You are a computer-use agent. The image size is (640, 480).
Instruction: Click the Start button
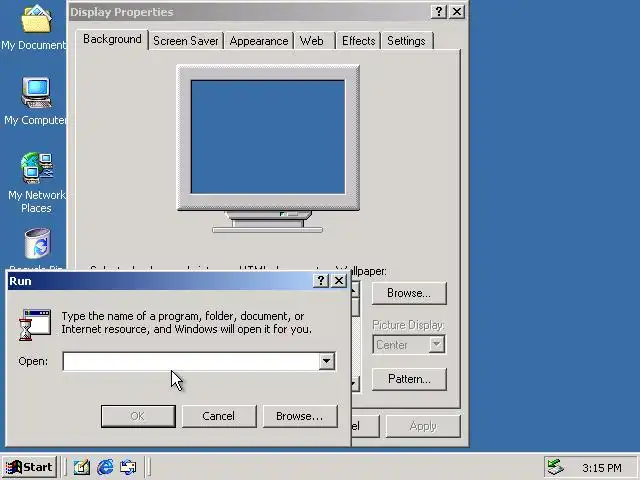coord(29,467)
